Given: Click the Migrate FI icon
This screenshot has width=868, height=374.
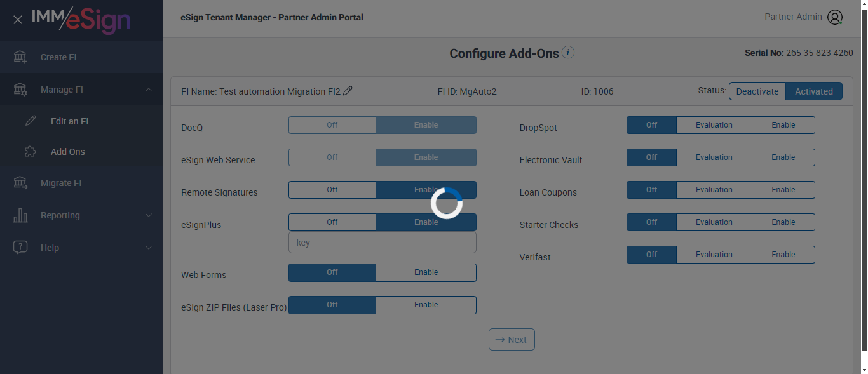Looking at the screenshot, I should tap(20, 183).
